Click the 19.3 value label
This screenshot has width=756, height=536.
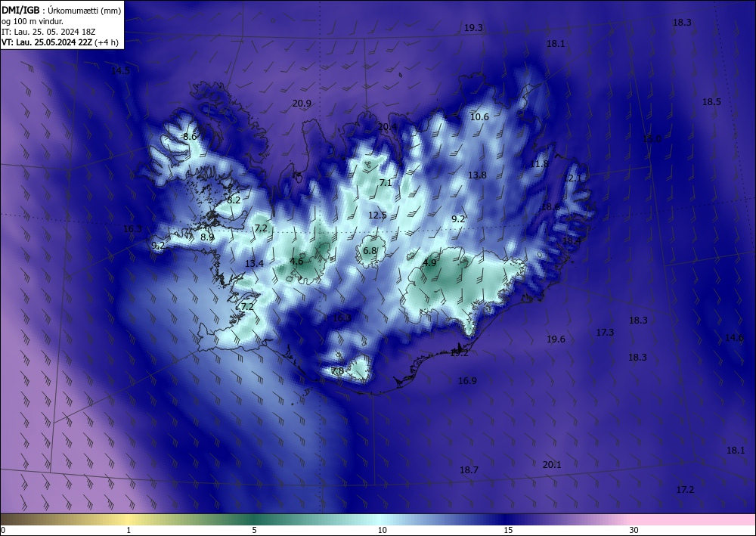pyautogui.click(x=473, y=28)
